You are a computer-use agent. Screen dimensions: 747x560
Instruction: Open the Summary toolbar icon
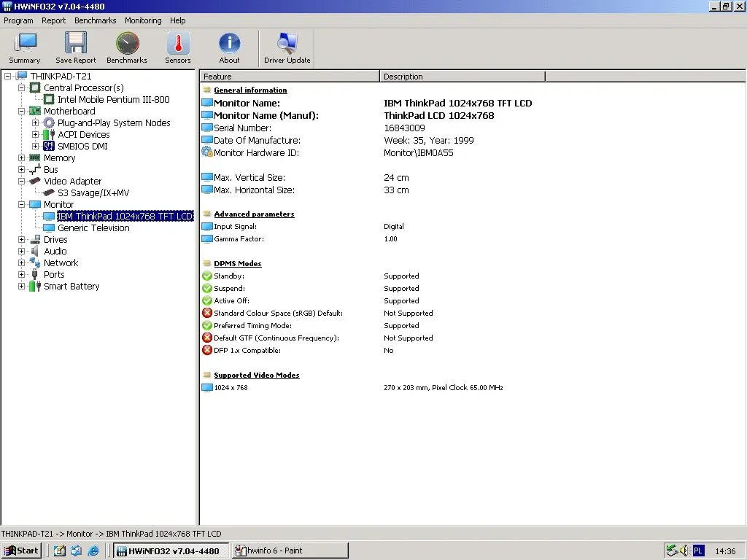pyautogui.click(x=25, y=44)
